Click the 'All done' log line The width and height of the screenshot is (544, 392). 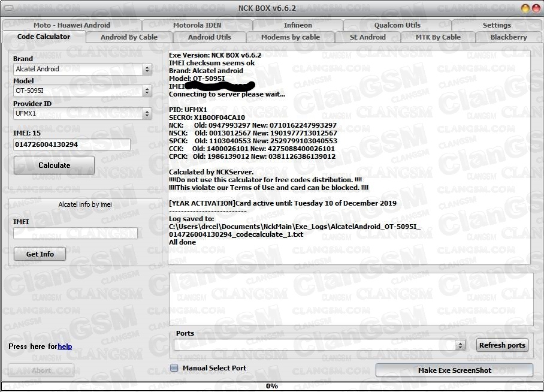pyautogui.click(x=182, y=242)
